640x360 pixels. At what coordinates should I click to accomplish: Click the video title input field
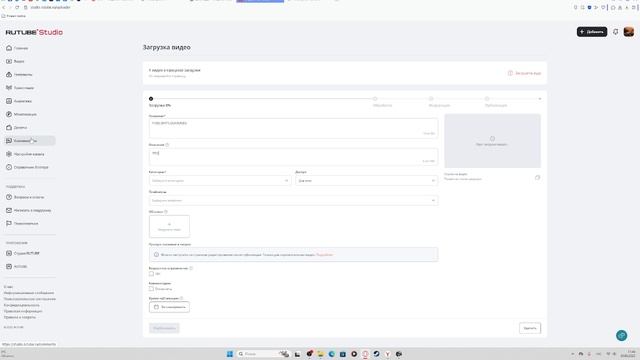point(293,128)
